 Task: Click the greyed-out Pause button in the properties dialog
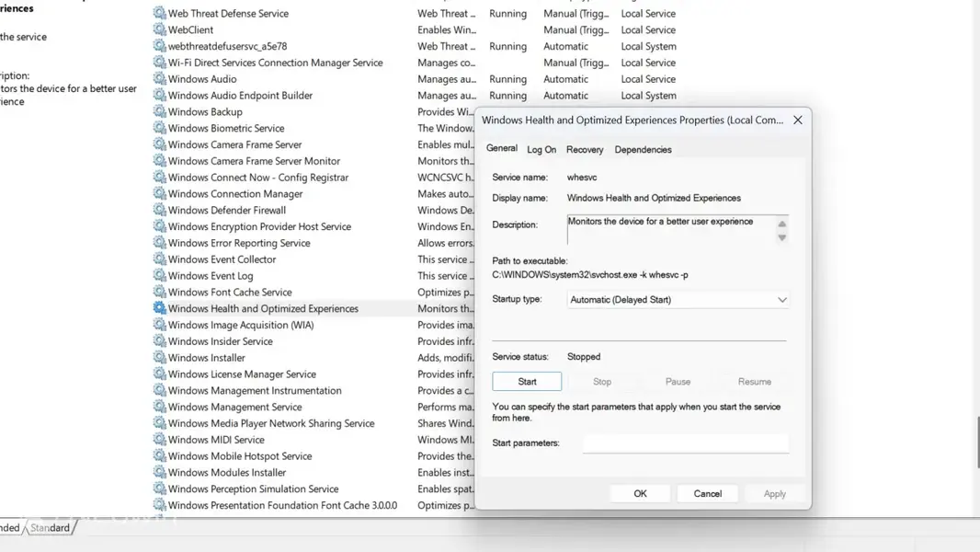tap(678, 381)
